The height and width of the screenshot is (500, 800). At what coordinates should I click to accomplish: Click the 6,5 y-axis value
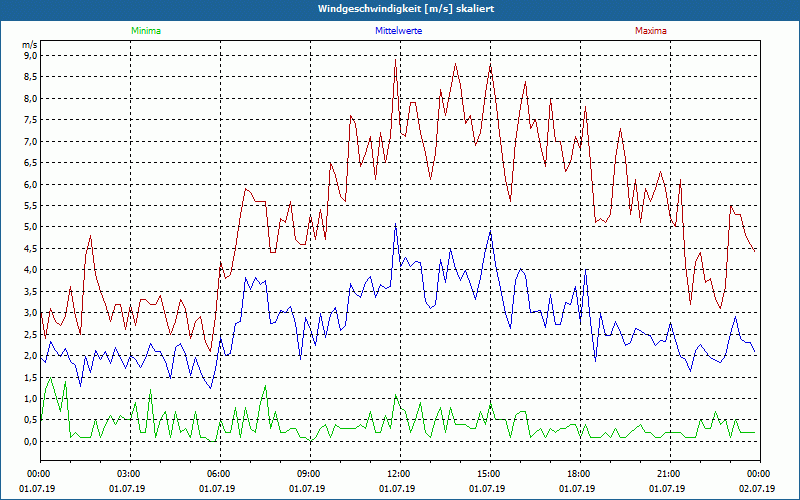(30, 162)
